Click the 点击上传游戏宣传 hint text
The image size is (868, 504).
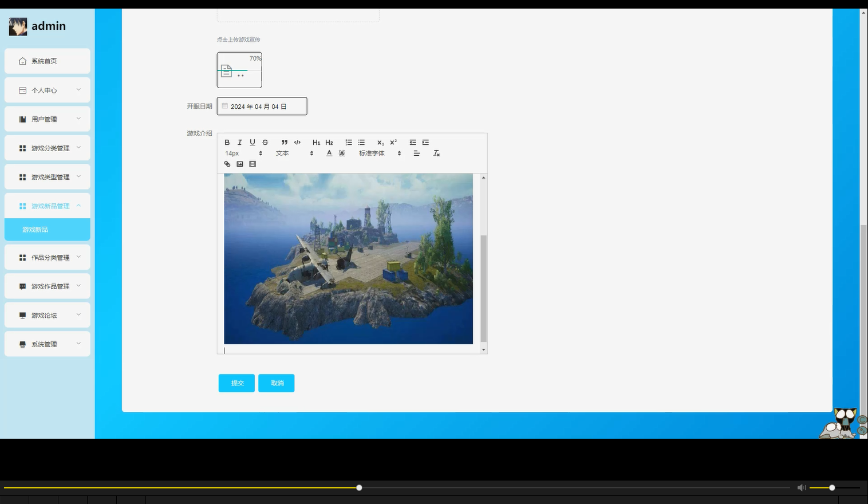pos(239,40)
